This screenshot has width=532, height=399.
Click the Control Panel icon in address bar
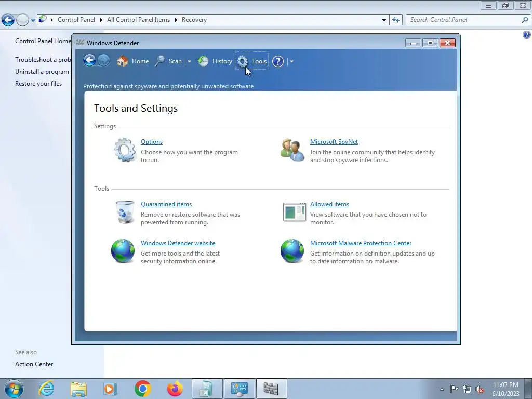click(43, 19)
